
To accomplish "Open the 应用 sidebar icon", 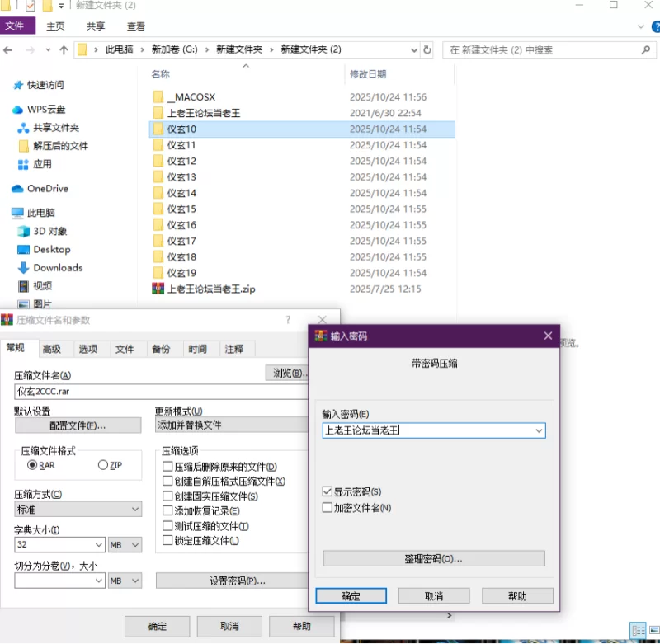I will tap(23, 164).
